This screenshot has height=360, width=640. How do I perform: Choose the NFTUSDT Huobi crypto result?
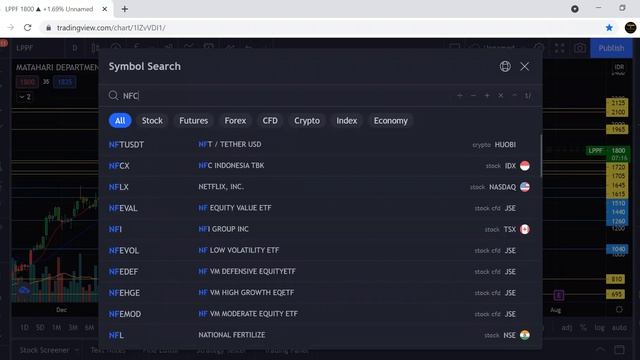(320, 144)
